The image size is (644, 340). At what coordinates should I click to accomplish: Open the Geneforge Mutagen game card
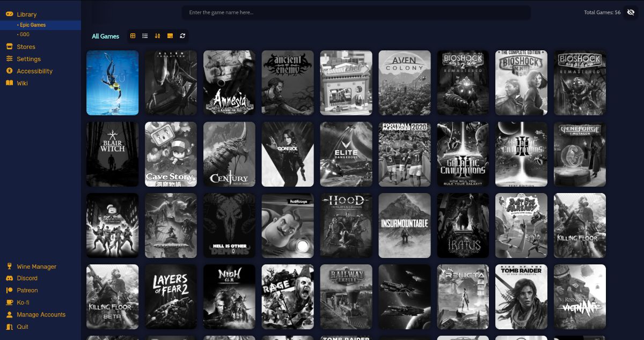580,154
